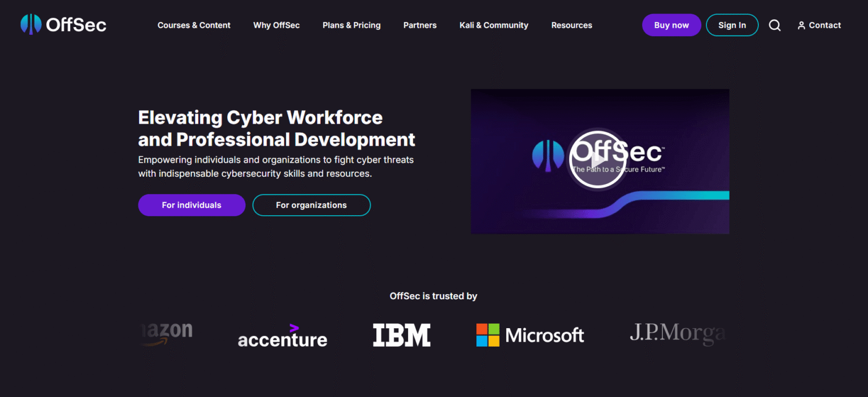
Task: Open the Partners navigation item
Action: (420, 25)
